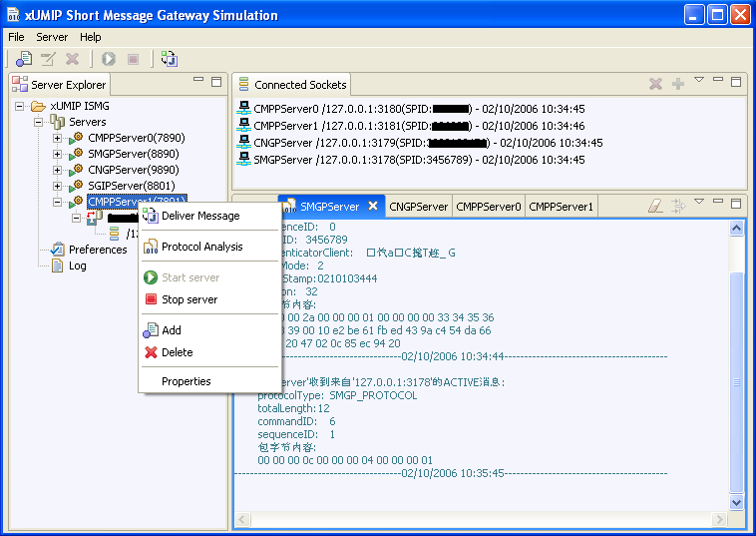Open the File menu
The height and width of the screenshot is (536, 756).
[16, 37]
